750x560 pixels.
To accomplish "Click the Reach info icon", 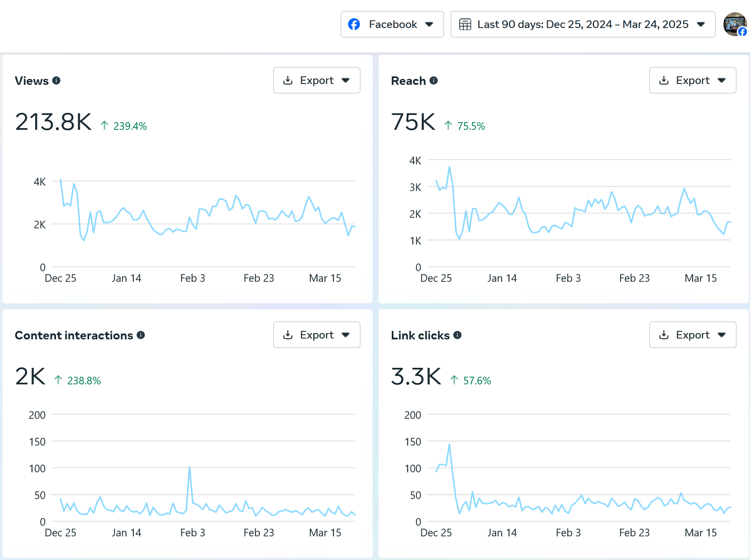I will [433, 80].
